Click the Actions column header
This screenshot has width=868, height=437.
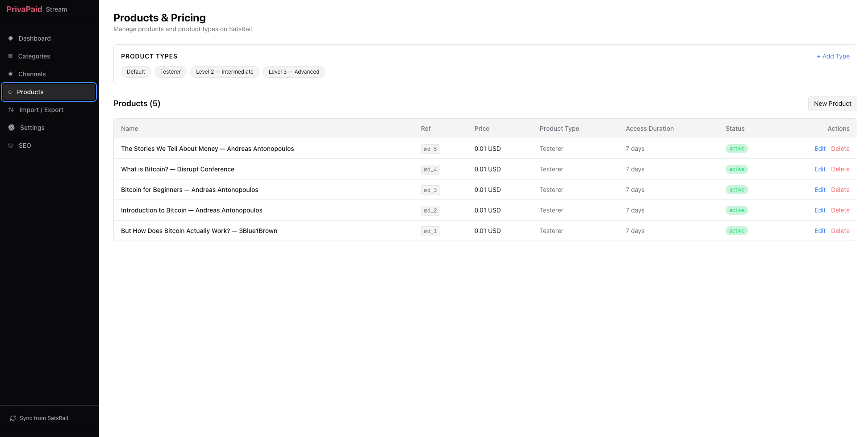839,129
